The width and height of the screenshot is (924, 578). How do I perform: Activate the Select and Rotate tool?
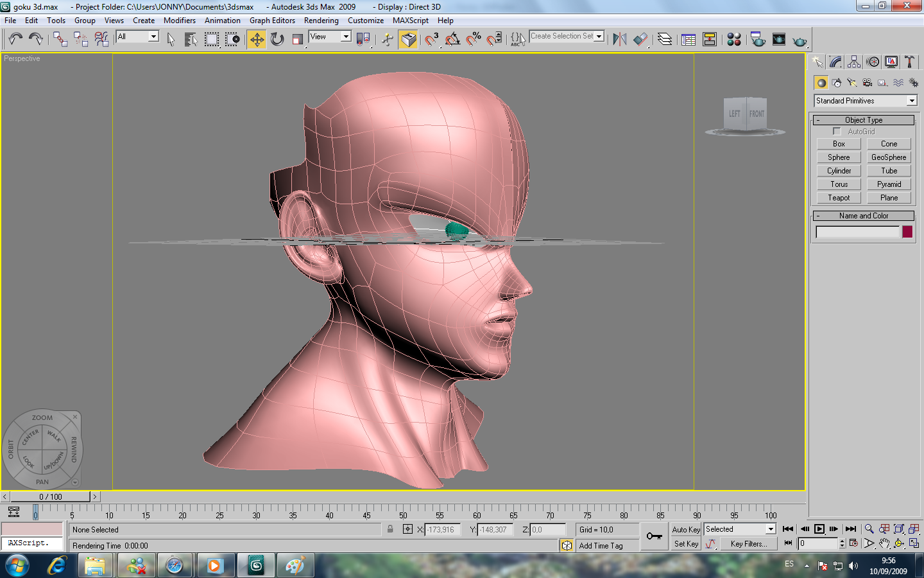coord(277,39)
